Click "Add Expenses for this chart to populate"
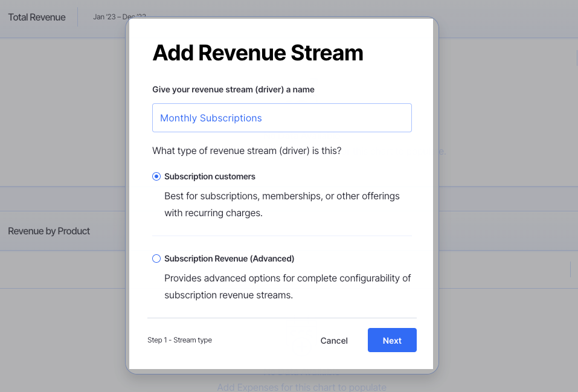Image resolution: width=578 pixels, height=392 pixels. click(301, 387)
